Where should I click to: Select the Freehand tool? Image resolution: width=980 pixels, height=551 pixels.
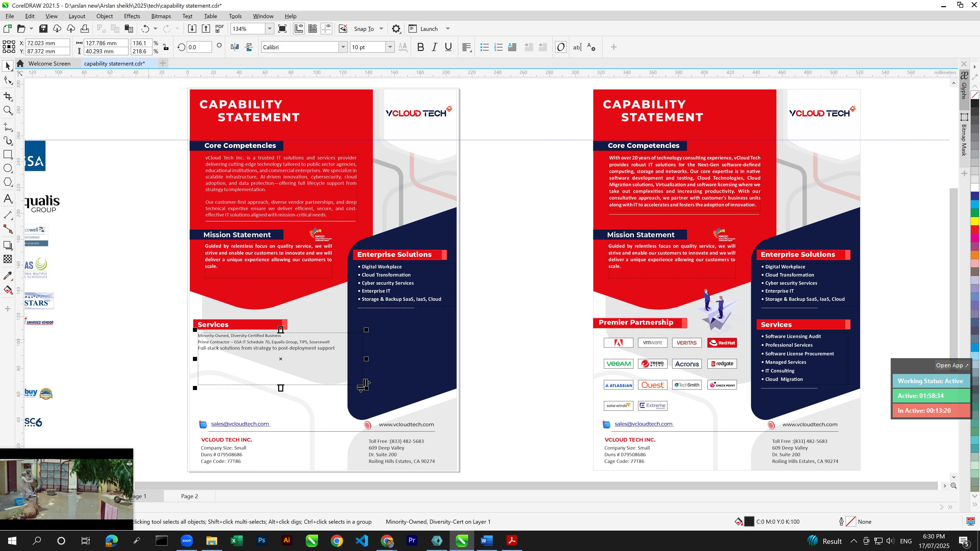tap(8, 126)
